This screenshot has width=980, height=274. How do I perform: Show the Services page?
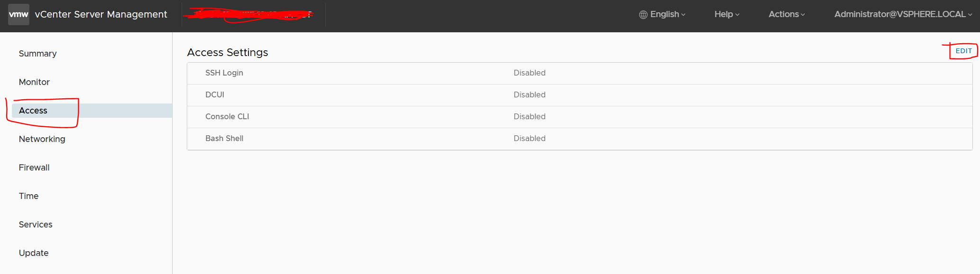click(36, 225)
